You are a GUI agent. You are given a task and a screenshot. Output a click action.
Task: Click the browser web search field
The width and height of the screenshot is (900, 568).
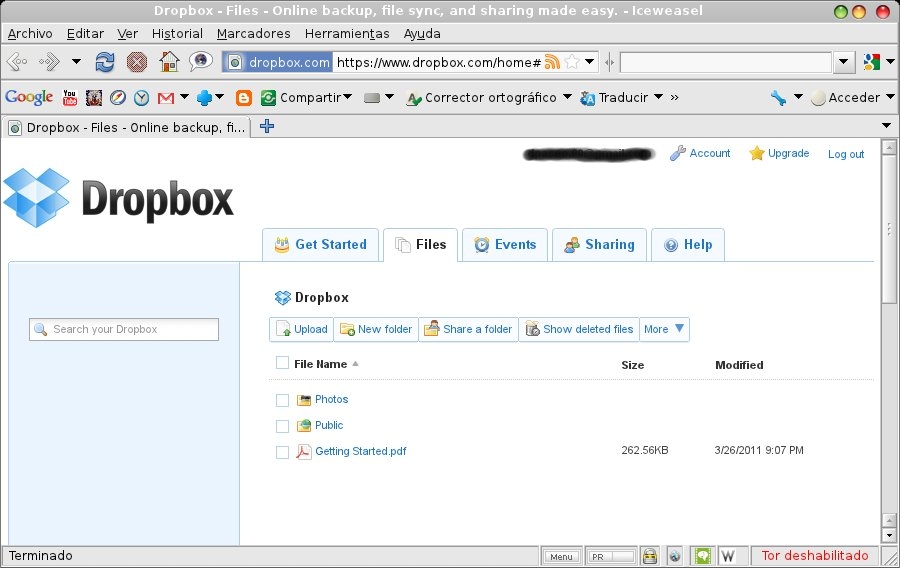click(x=726, y=62)
